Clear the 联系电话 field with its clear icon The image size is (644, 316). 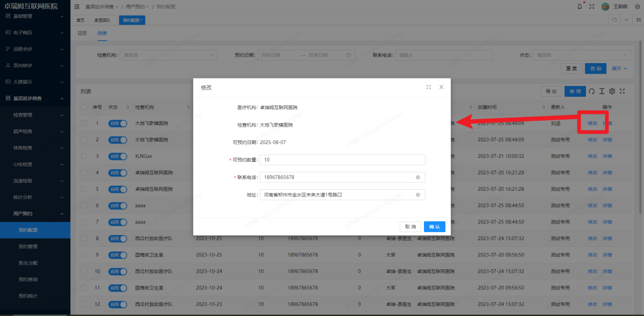tap(418, 177)
